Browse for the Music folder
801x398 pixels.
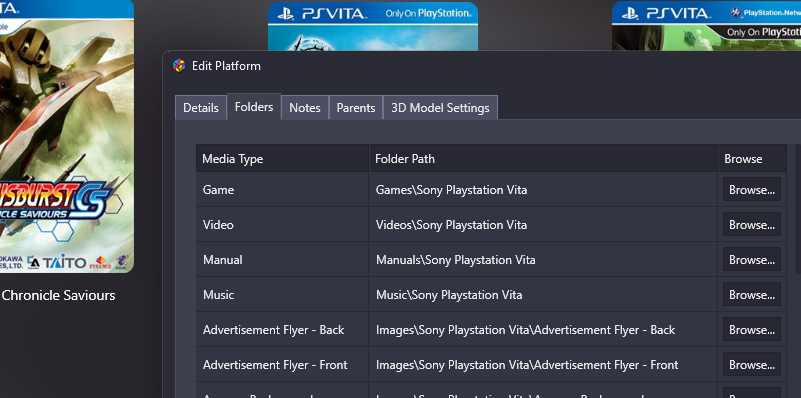752,295
